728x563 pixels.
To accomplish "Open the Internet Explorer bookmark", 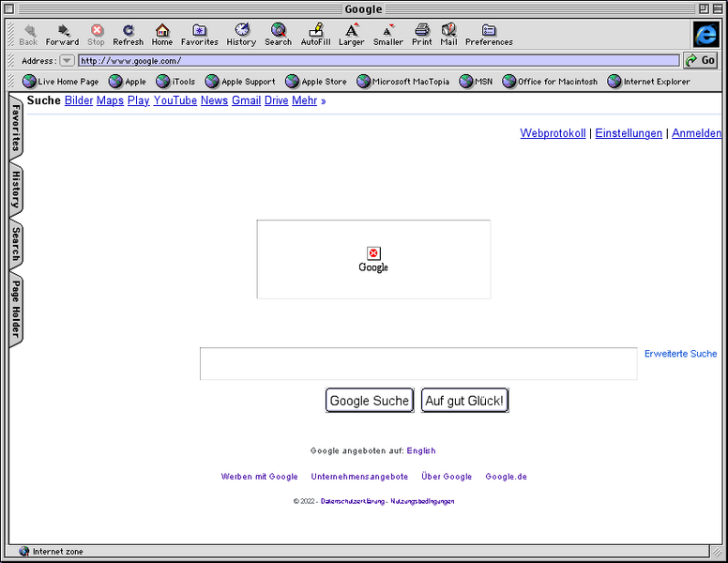I will coord(648,82).
